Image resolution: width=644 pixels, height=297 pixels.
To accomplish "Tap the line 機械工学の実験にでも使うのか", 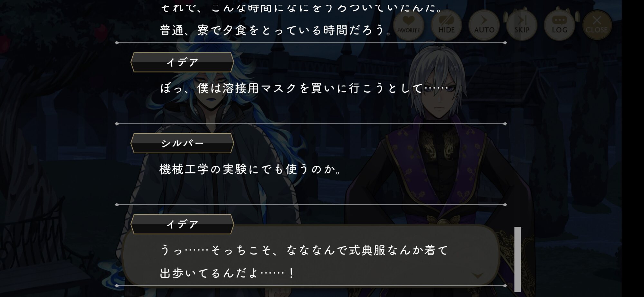I will point(251,169).
